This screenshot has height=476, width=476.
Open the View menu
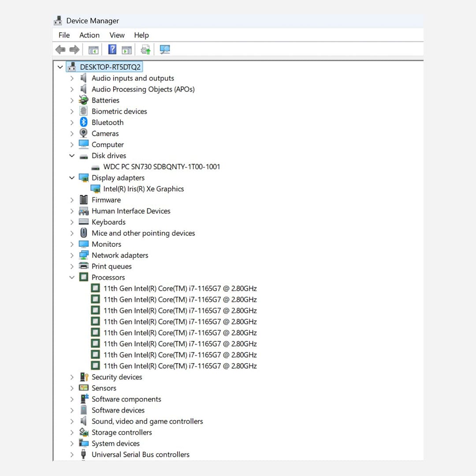tap(117, 35)
